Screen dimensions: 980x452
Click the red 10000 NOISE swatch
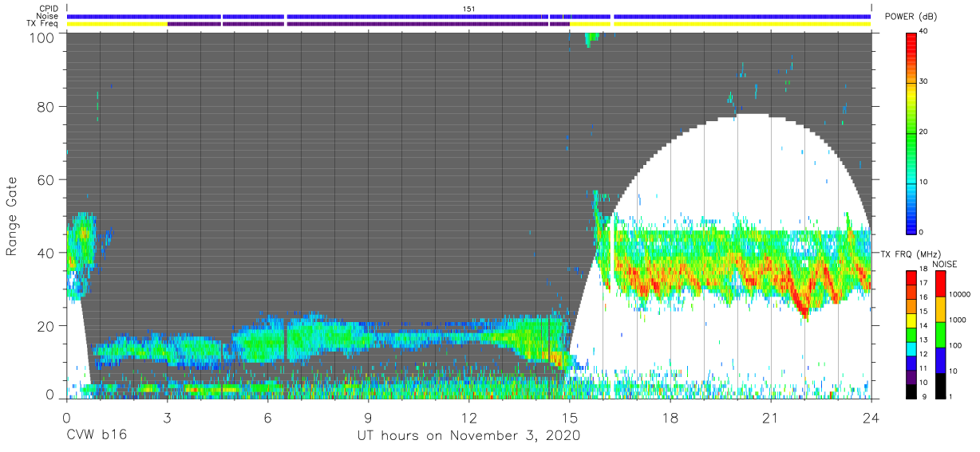click(939, 284)
